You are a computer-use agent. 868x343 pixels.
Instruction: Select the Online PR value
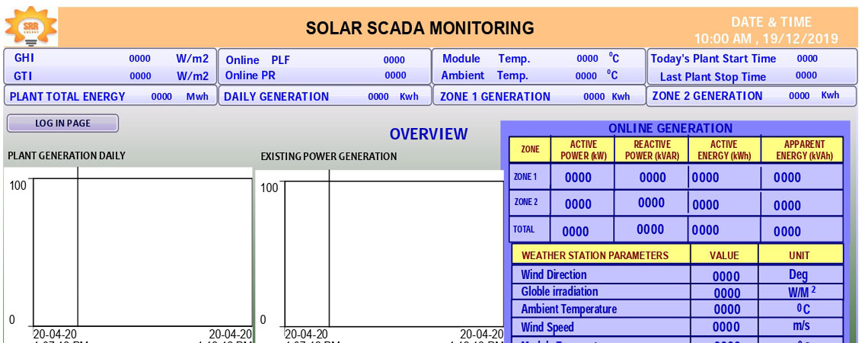click(x=395, y=75)
